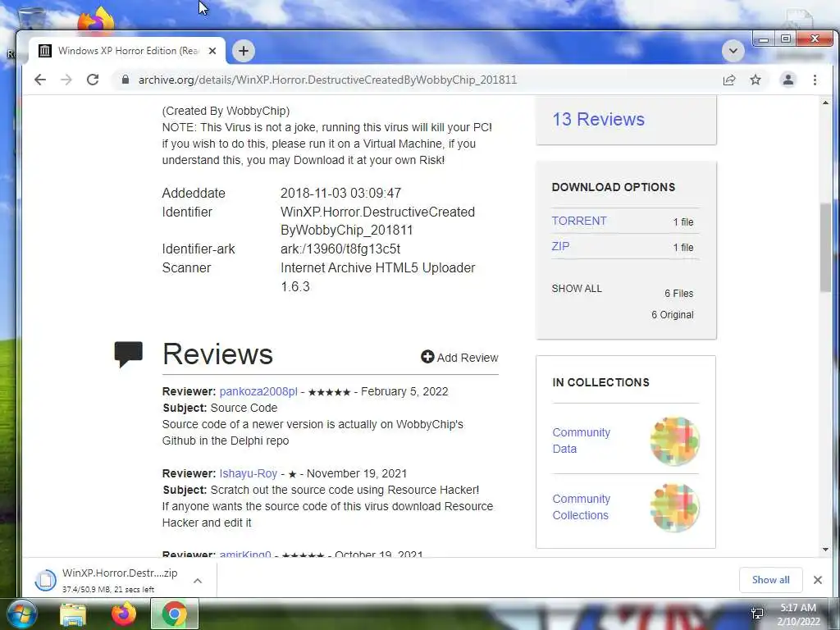The height and width of the screenshot is (630, 840).
Task: Maximize the Chrome window
Action: click(785, 39)
